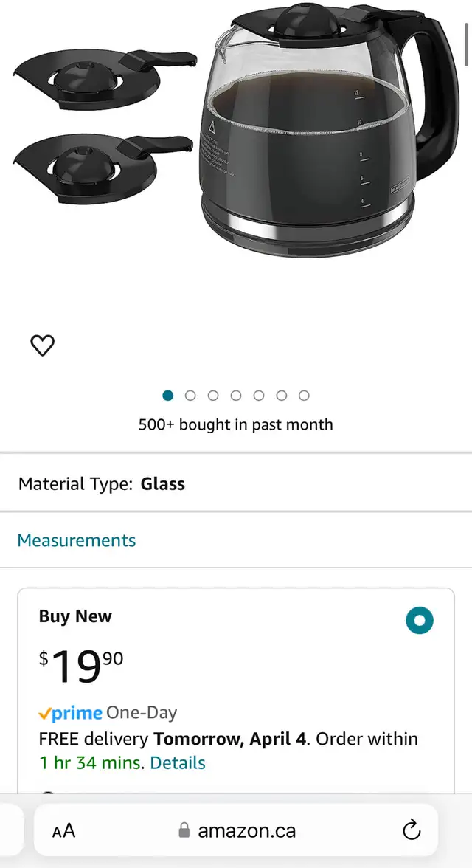Tap the last image carousel dot
Screen dimensions: 472x868
305,395
